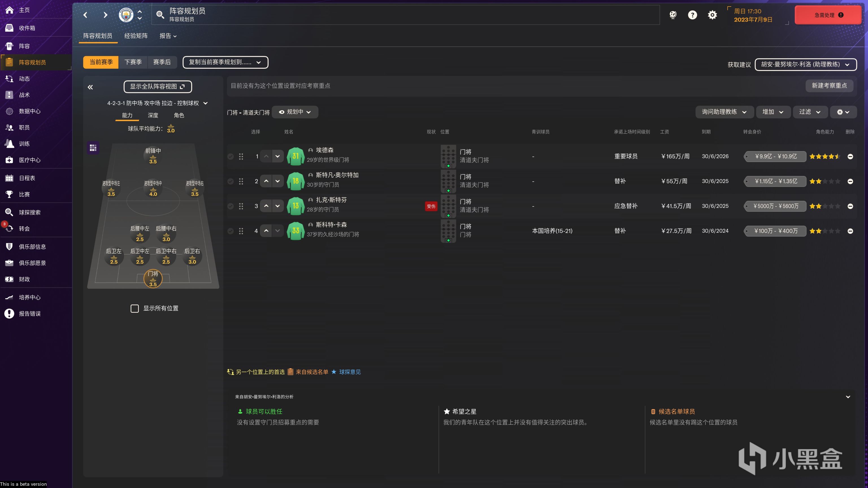Collapse the pitch panel with double chevron
868x488 pixels.
[90, 87]
